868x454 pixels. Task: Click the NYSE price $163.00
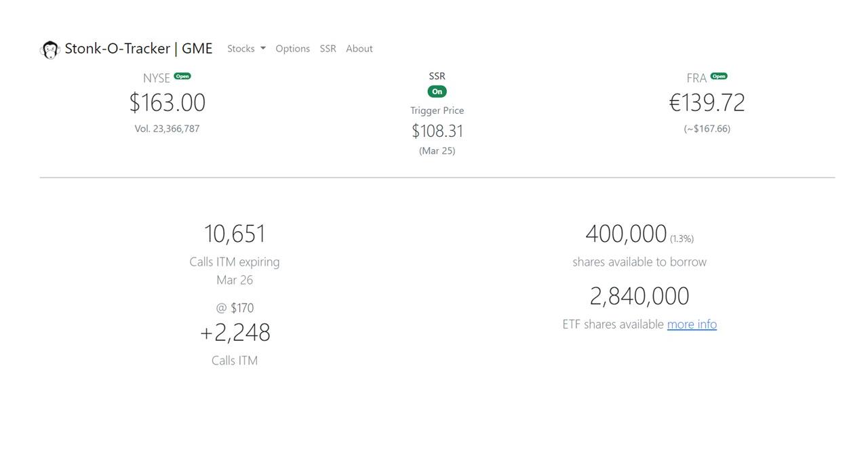point(167,103)
